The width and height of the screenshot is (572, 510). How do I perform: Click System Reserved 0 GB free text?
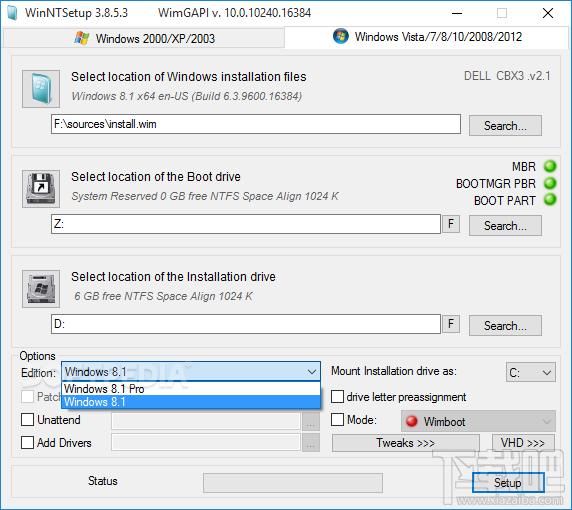[205, 196]
